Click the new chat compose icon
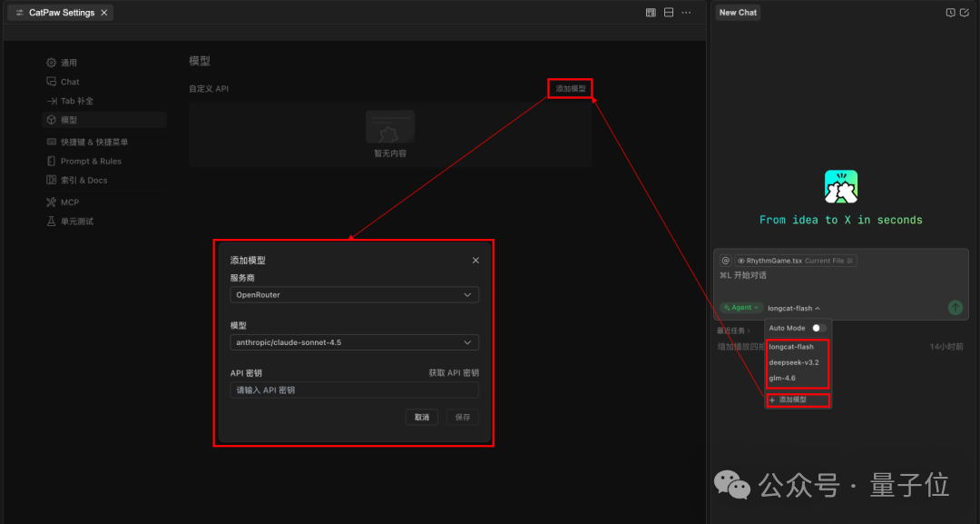The height and width of the screenshot is (524, 980). coord(965,12)
